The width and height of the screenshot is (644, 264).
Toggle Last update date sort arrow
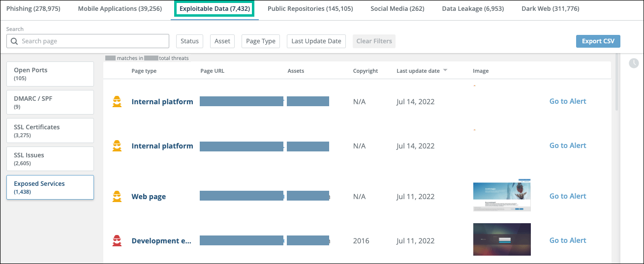tap(445, 71)
